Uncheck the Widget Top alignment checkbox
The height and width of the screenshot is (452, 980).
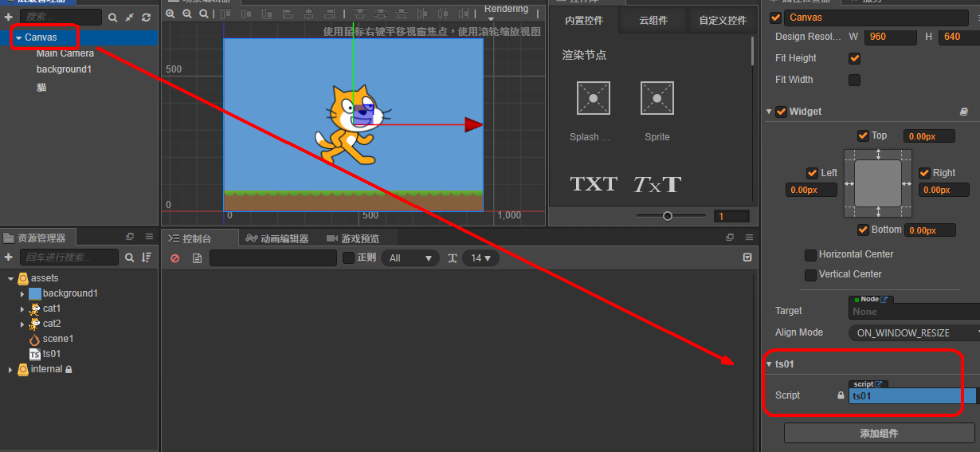pos(863,136)
